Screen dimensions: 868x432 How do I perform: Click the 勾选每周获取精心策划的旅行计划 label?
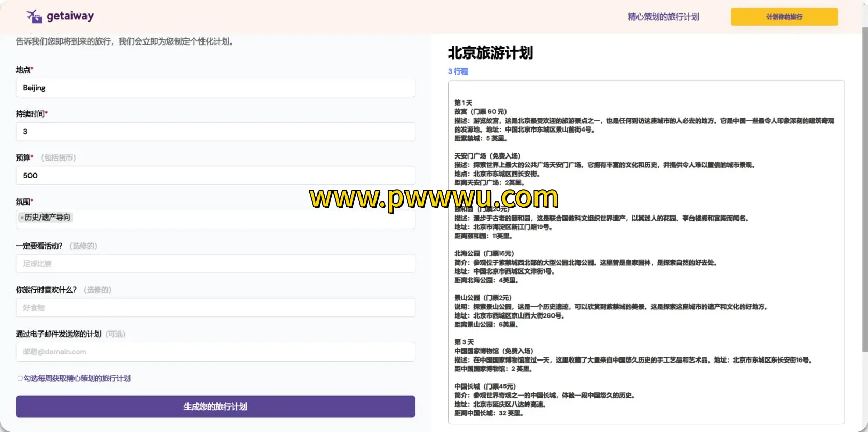click(77, 378)
